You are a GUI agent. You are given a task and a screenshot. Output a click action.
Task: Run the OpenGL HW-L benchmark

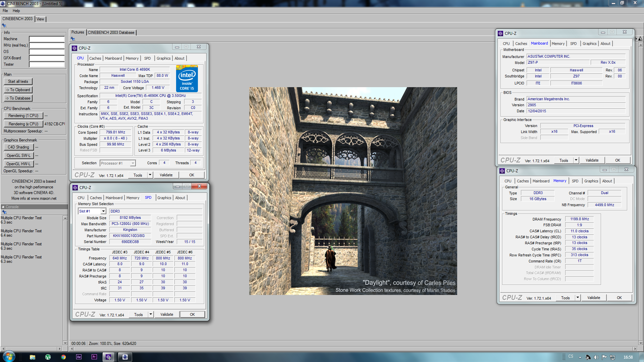18,164
